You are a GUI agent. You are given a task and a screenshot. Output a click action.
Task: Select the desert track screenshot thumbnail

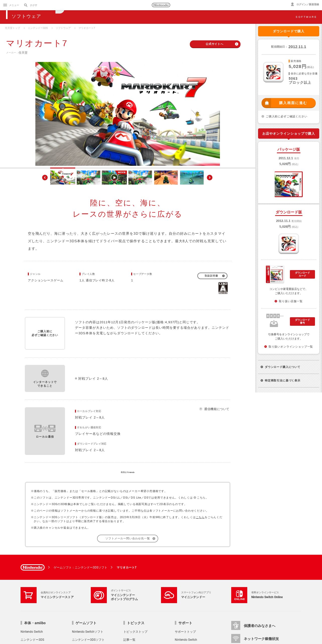click(166, 178)
